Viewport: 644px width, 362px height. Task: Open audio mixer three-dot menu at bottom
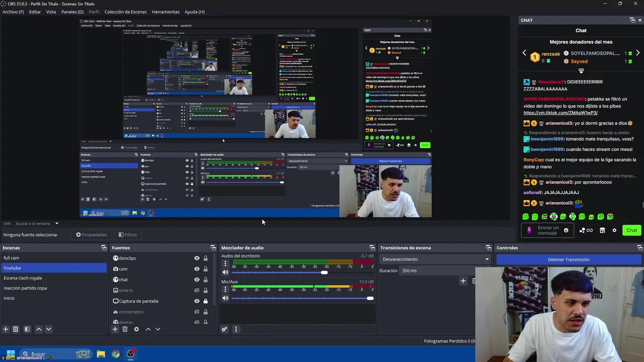pyautogui.click(x=236, y=329)
